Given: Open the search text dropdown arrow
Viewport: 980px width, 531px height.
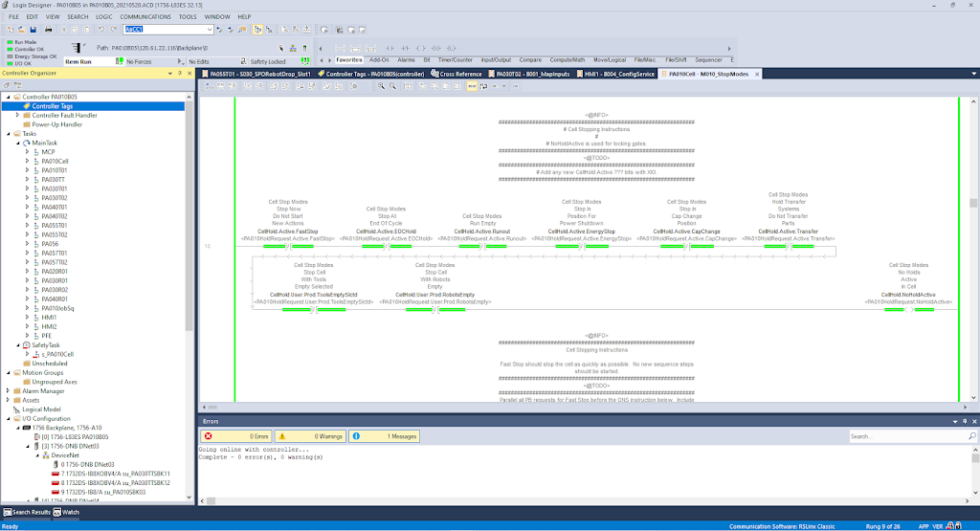Looking at the screenshot, I should 208,30.
